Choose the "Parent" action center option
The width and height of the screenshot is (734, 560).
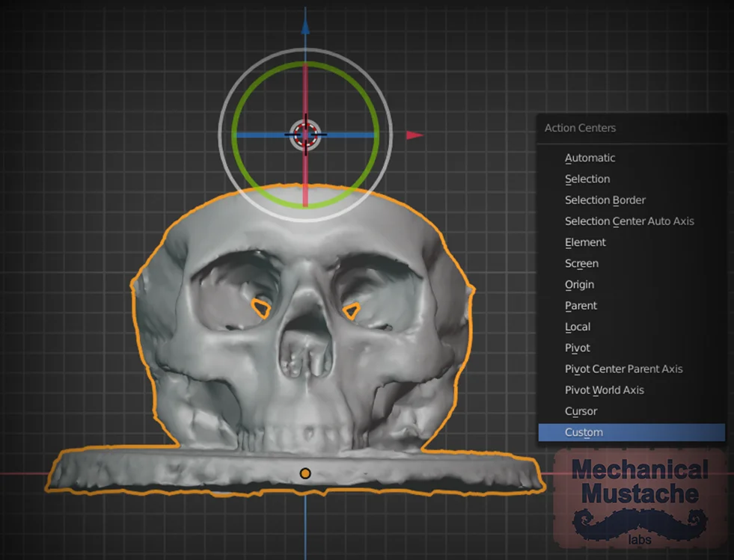click(581, 305)
